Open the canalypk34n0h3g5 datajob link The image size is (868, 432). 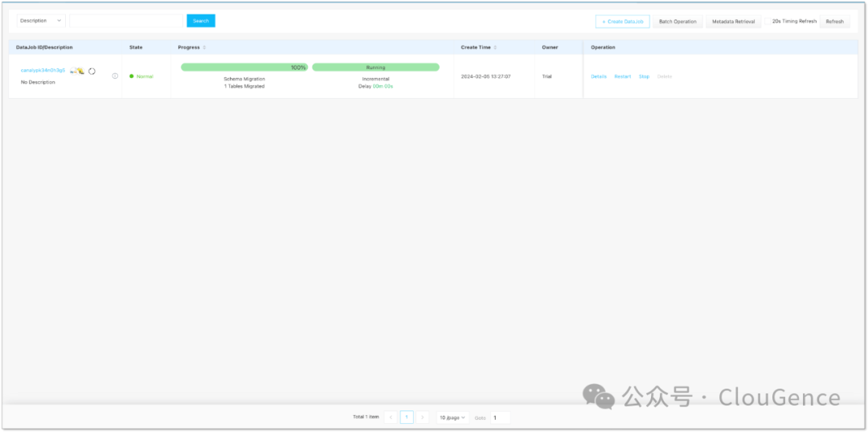(43, 70)
